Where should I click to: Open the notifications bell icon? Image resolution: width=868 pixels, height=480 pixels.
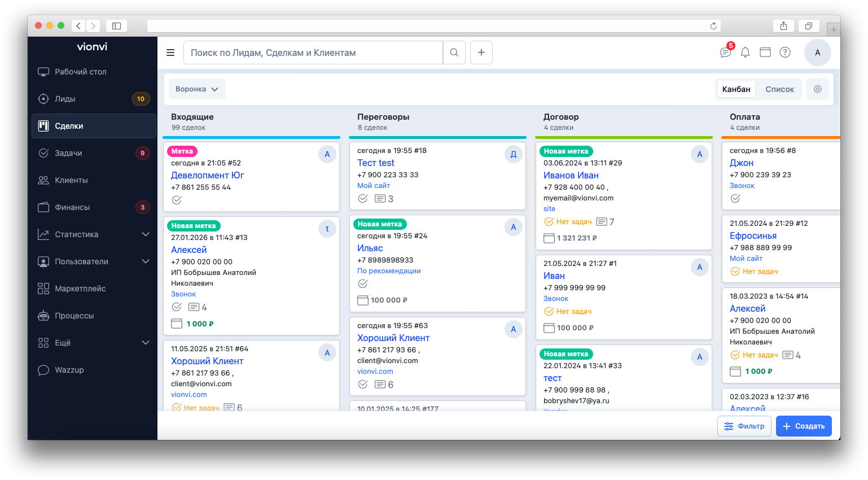[745, 53]
